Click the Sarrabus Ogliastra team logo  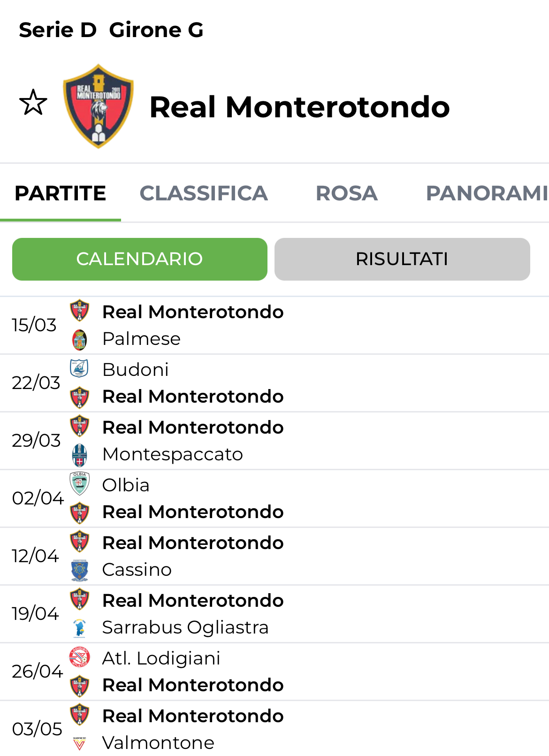(80, 628)
